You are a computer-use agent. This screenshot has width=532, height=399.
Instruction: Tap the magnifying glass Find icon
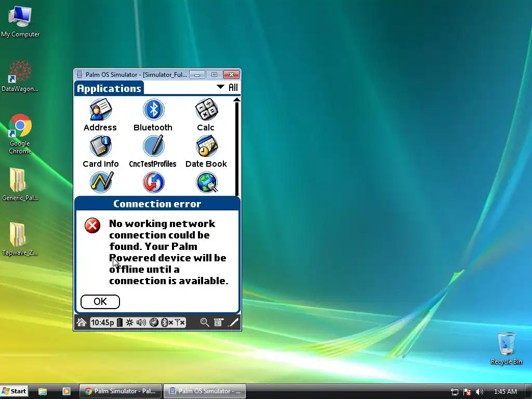[205, 322]
